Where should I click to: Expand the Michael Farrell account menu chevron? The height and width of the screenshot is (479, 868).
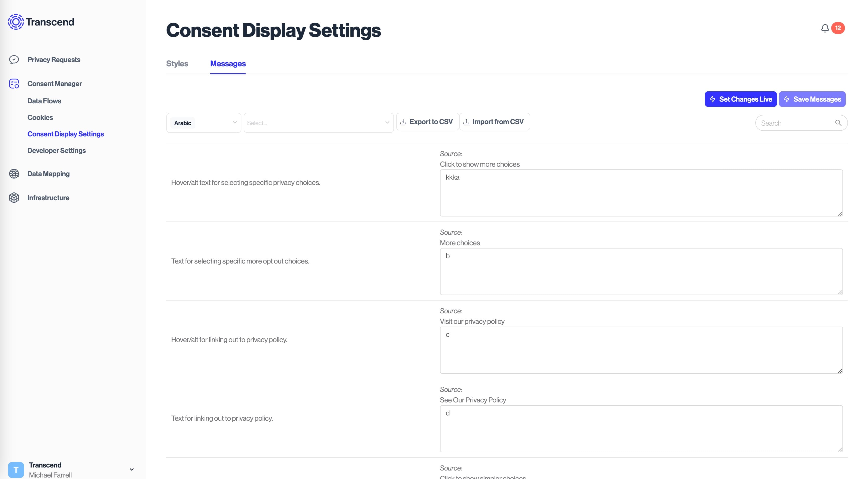[132, 469]
